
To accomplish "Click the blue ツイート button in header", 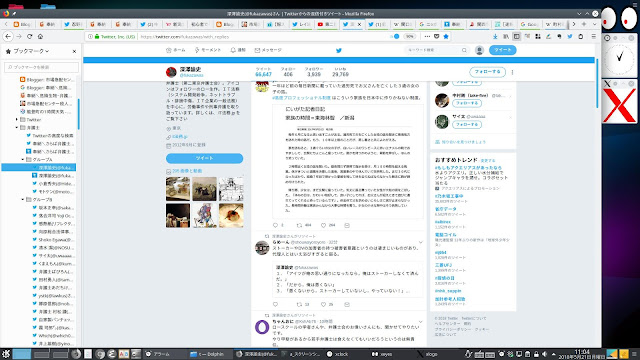I will (x=502, y=50).
